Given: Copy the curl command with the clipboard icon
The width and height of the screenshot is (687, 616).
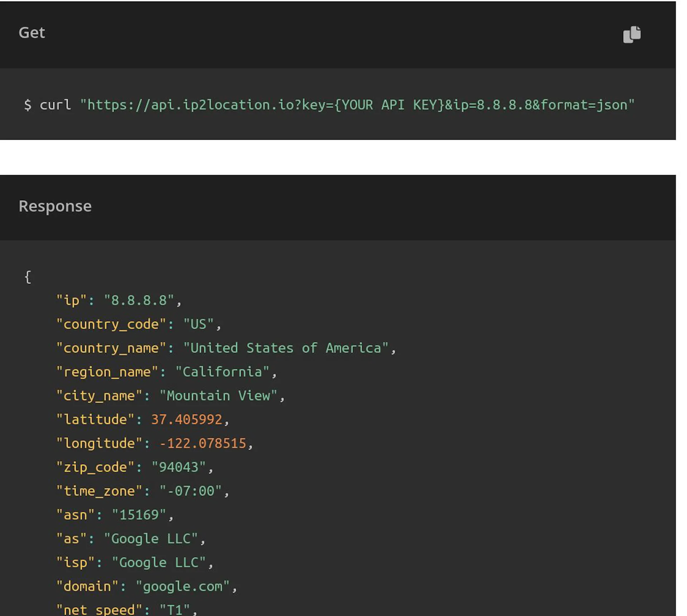Looking at the screenshot, I should [x=632, y=34].
